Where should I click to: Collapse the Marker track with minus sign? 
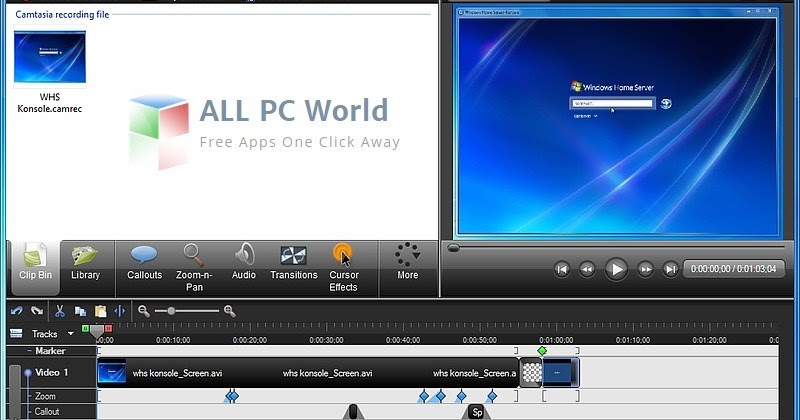[x=29, y=351]
